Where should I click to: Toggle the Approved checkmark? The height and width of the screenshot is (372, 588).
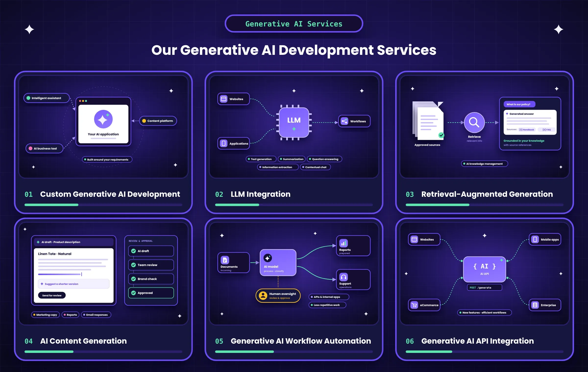134,293
